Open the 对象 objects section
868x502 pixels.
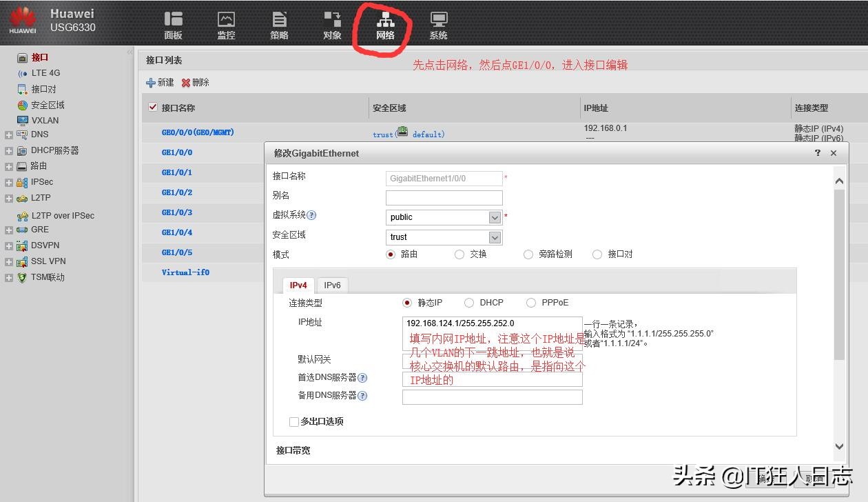click(x=332, y=25)
